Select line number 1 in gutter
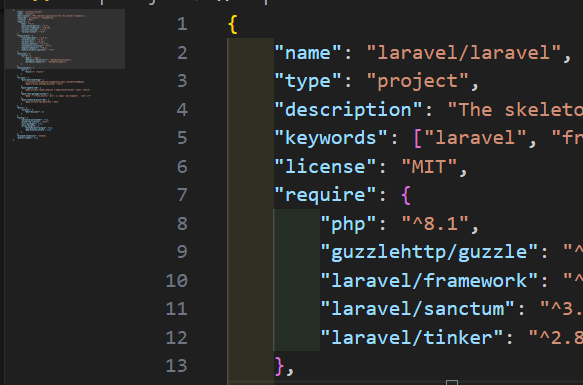 click(182, 24)
